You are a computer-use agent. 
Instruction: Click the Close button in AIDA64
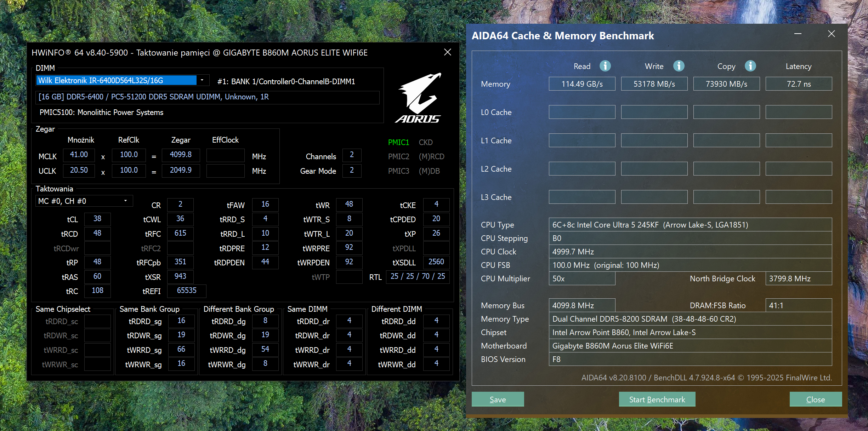[815, 400]
